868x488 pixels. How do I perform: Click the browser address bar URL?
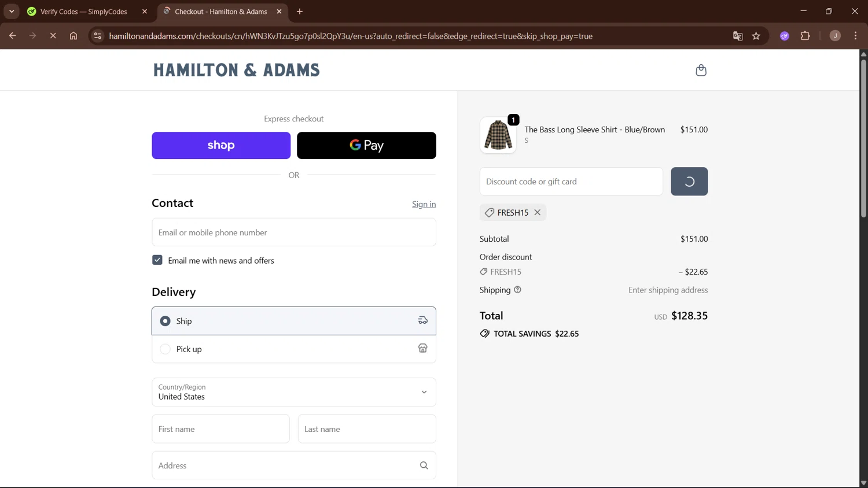[351, 36]
